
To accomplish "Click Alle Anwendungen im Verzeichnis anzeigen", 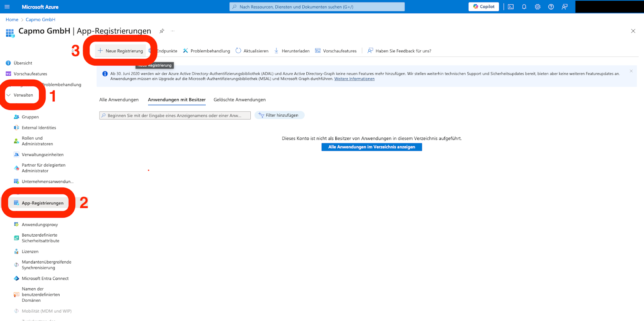I will (372, 147).
